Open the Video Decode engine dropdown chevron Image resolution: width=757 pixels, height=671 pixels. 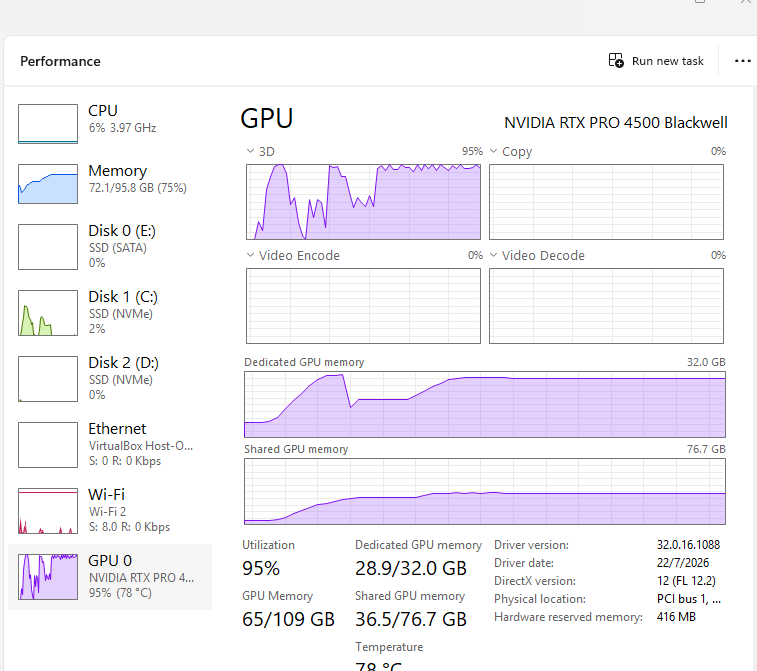(x=493, y=255)
